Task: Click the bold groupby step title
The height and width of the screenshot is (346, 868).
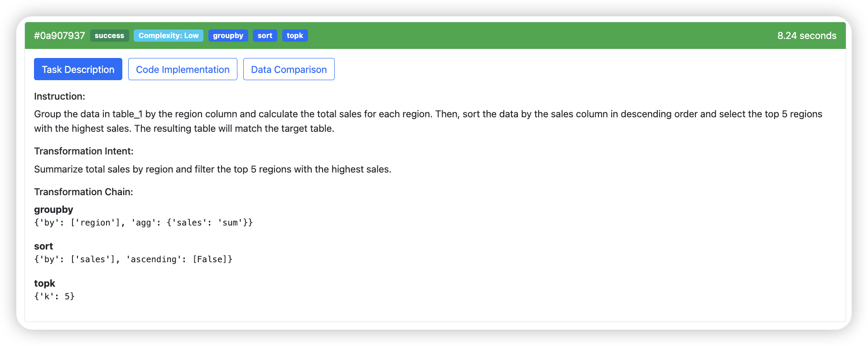Action: click(x=53, y=210)
